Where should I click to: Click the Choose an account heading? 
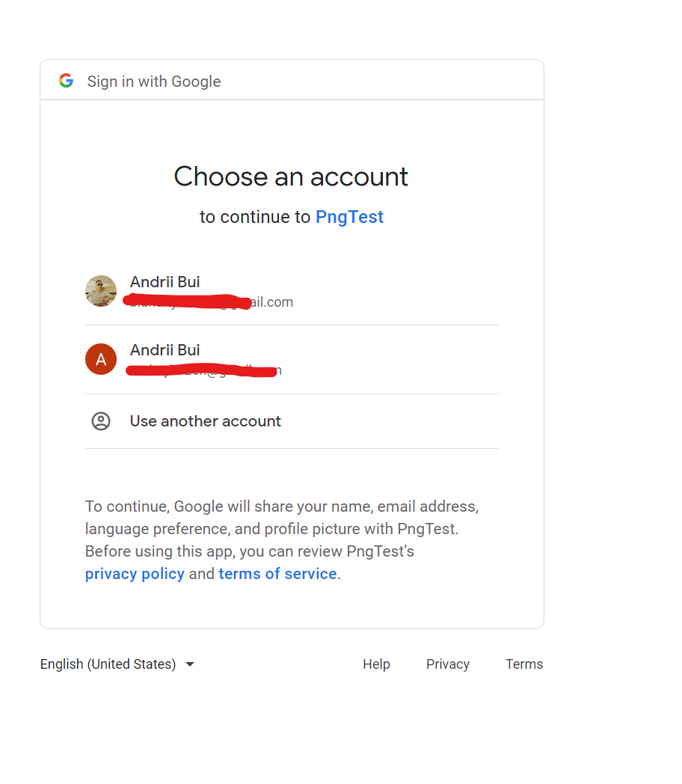pyautogui.click(x=291, y=177)
